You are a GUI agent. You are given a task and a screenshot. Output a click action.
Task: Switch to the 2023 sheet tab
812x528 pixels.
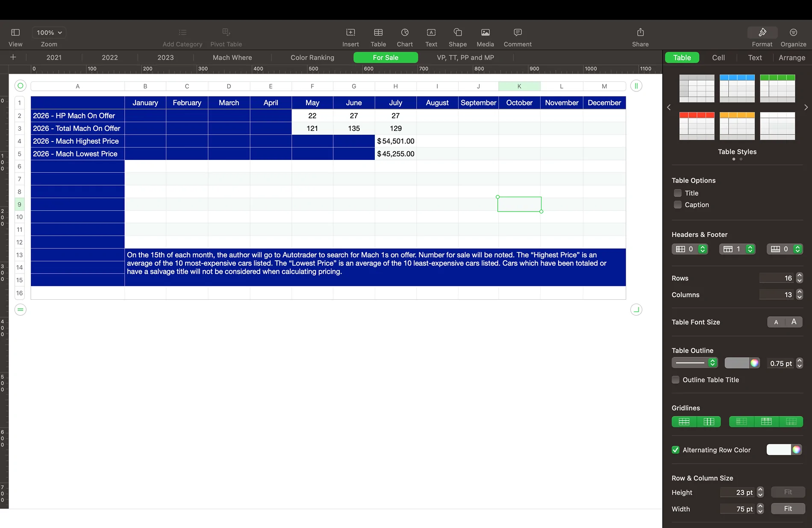(x=165, y=57)
